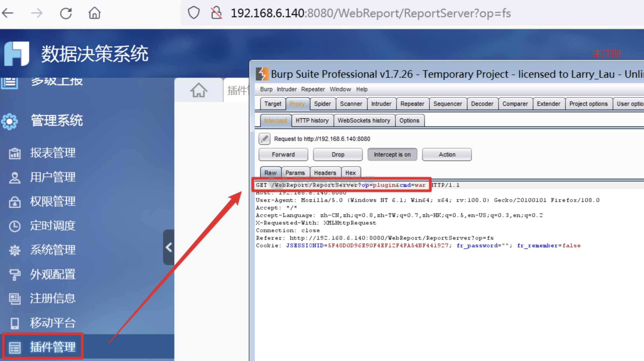644x361 pixels.
Task: Open the Intruder menu in menu bar
Action: 287,89
